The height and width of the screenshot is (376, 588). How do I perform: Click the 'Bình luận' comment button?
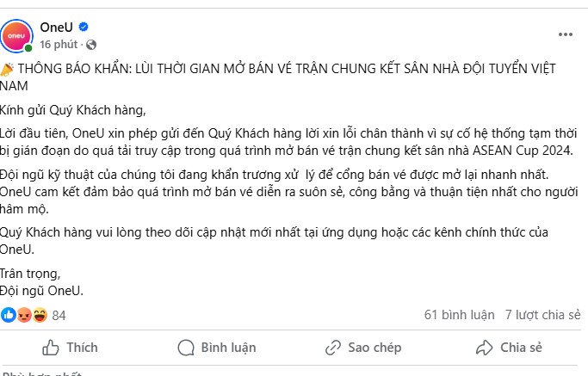tap(217, 348)
